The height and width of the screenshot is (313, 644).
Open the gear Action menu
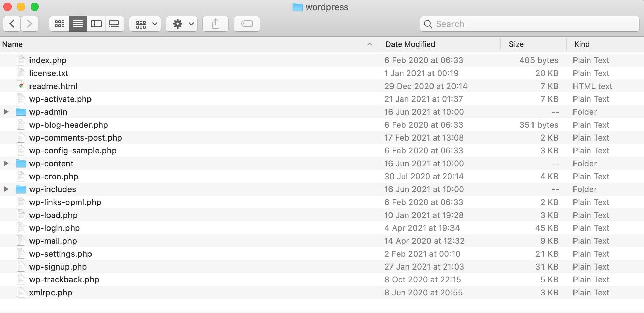(x=182, y=24)
